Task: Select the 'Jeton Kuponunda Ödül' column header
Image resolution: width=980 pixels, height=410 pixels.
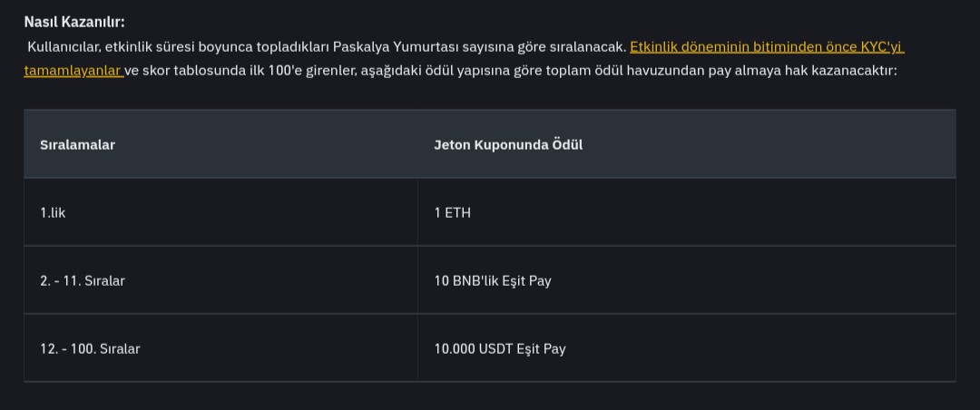Action: coord(508,144)
